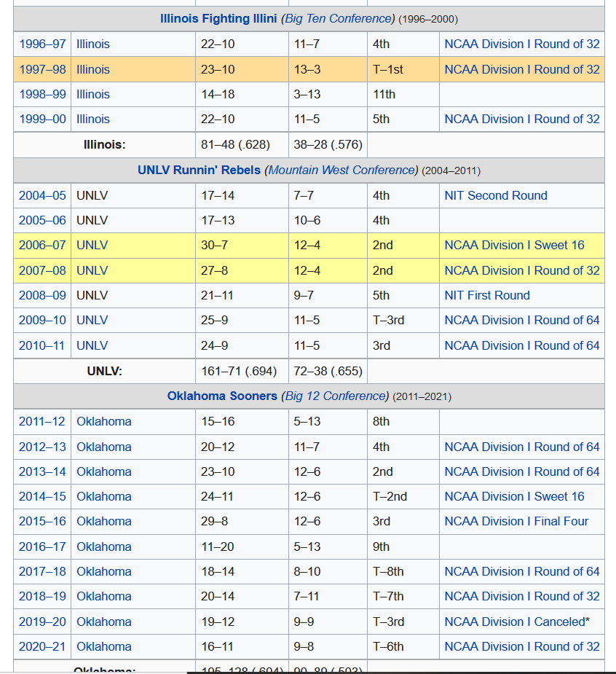616x674 pixels.
Task: Open the 1999–00 row's NCAA Round of 32 link
Action: click(521, 119)
